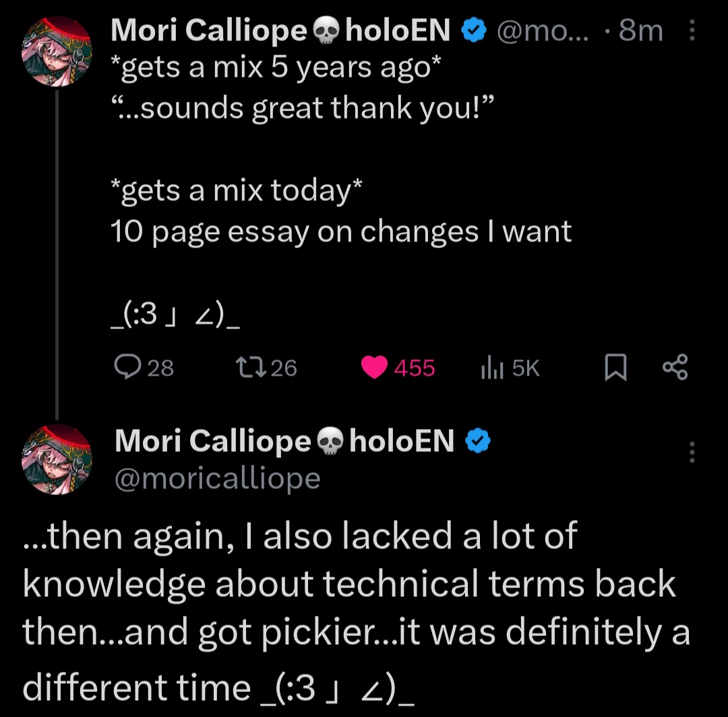Viewport: 728px width, 717px height.
Task: Reply to the top Mori Calliope tweet
Action: [127, 368]
